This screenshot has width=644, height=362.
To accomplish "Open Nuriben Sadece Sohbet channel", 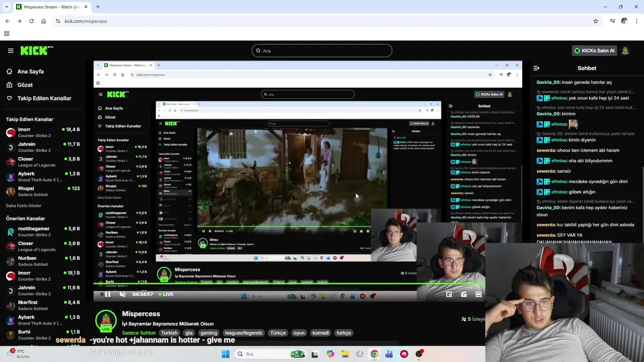I will click(x=43, y=261).
